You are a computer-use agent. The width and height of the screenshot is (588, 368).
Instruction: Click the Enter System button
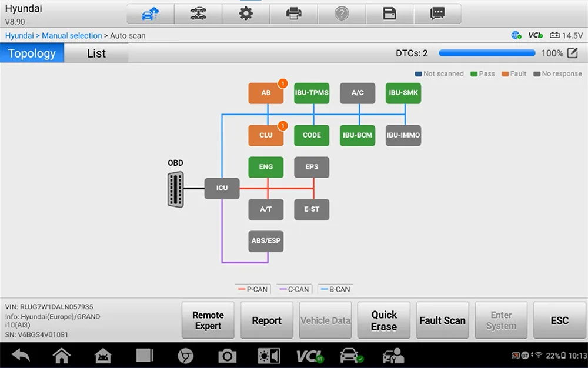[x=501, y=320]
